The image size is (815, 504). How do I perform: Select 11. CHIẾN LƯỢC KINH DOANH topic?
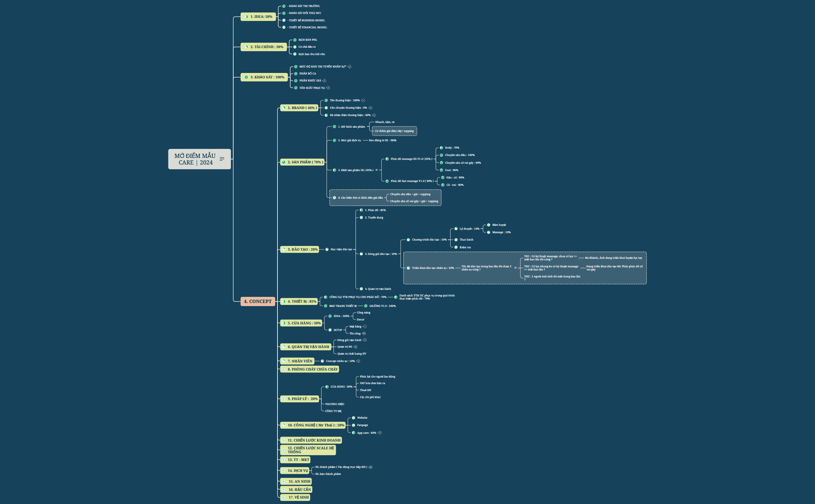point(311,440)
